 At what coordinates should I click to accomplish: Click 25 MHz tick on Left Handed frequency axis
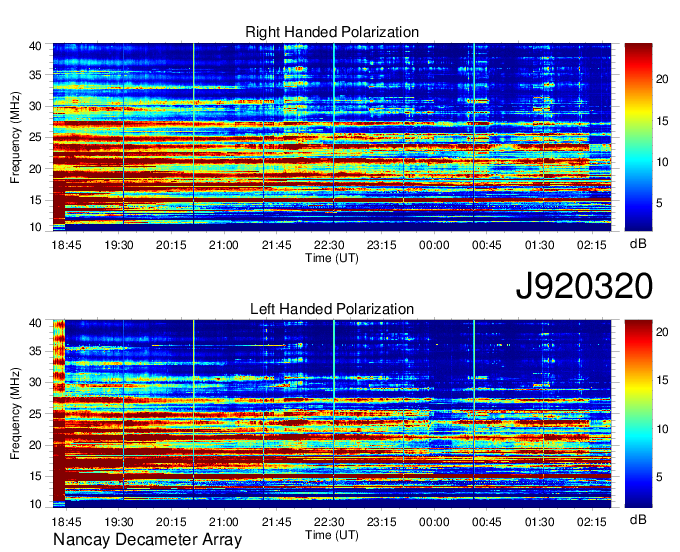pyautogui.click(x=35, y=414)
